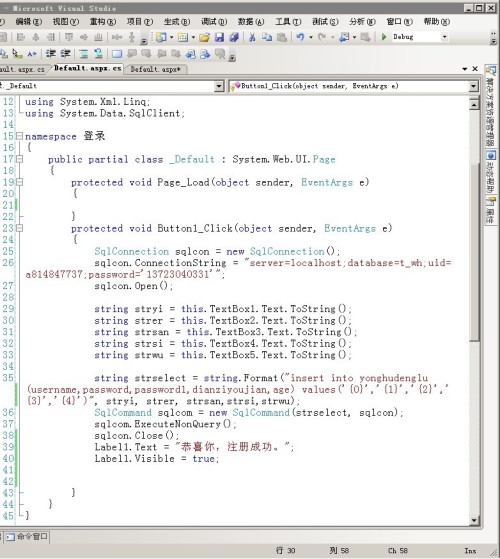Viewport: 500px width, 559px height.
Task: Click the vertical scrollbar up arrow
Action: pyautogui.click(x=474, y=104)
